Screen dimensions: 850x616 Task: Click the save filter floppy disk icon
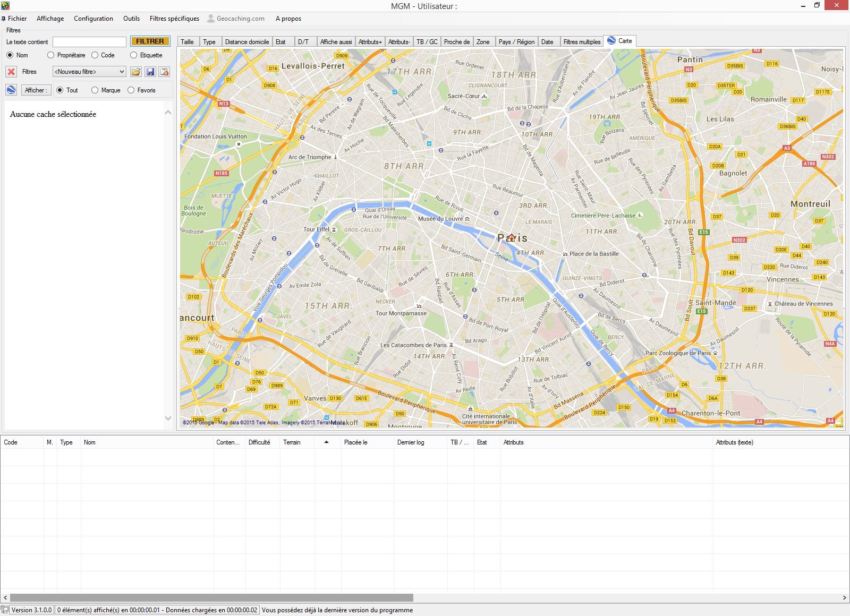click(x=150, y=72)
